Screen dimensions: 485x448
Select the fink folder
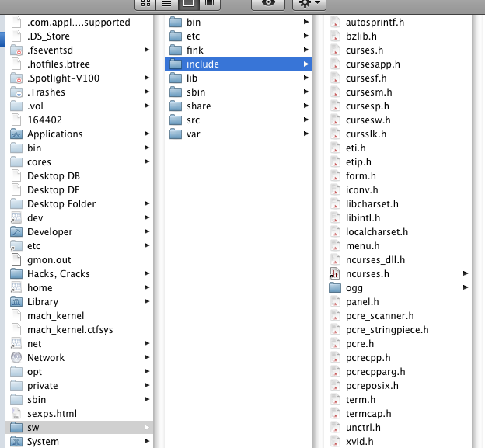(x=239, y=50)
